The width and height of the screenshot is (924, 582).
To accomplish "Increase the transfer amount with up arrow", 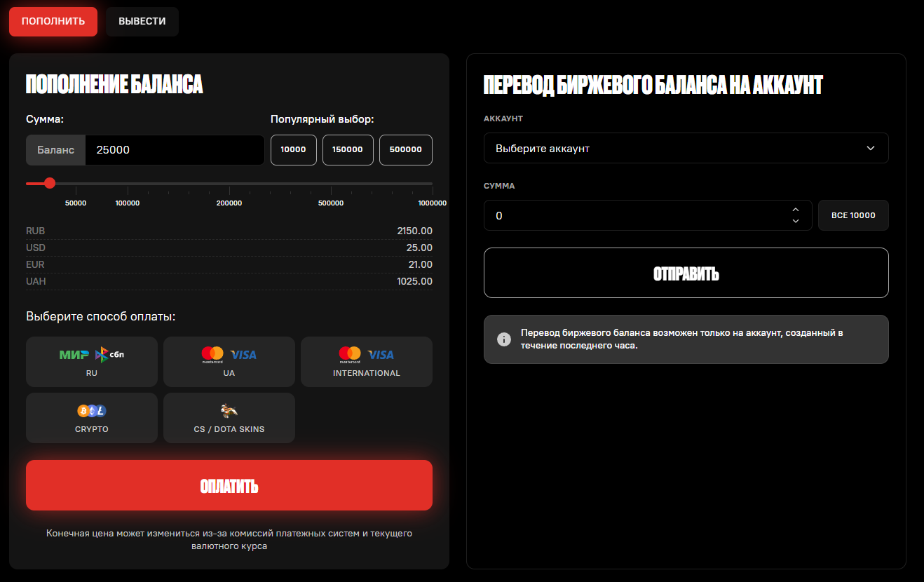I will (x=795, y=210).
